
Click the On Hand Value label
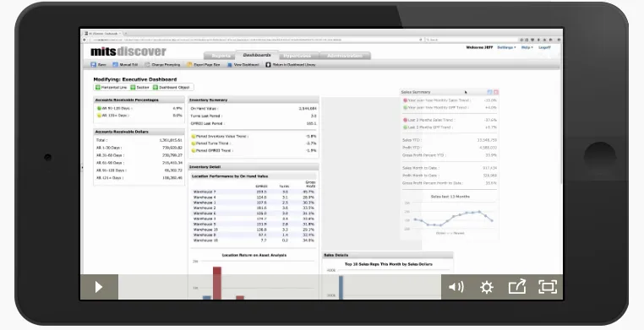click(x=205, y=109)
